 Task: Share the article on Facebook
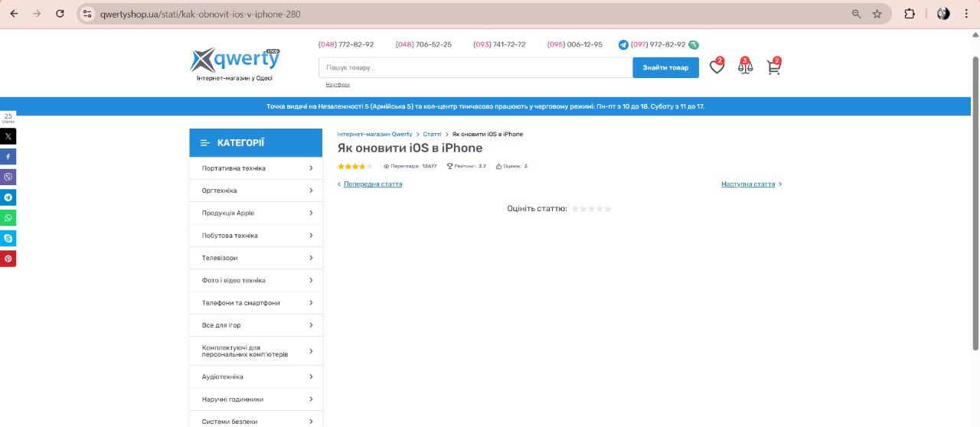point(8,157)
